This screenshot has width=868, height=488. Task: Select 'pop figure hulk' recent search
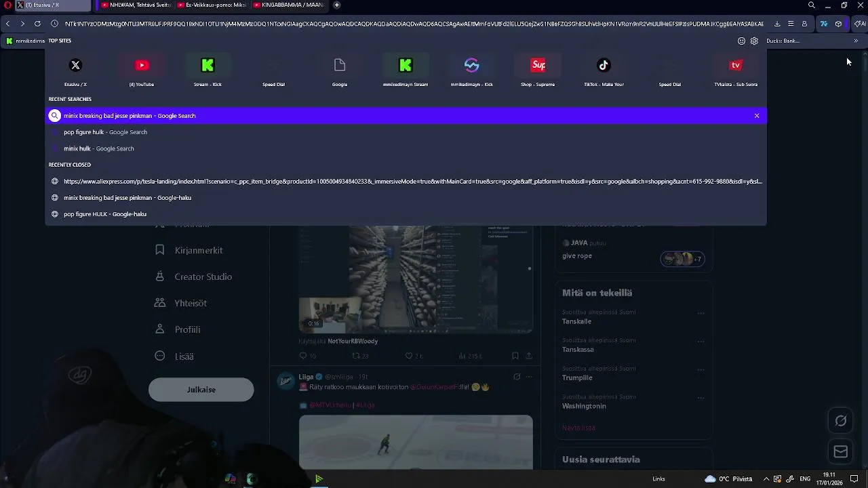click(x=406, y=132)
